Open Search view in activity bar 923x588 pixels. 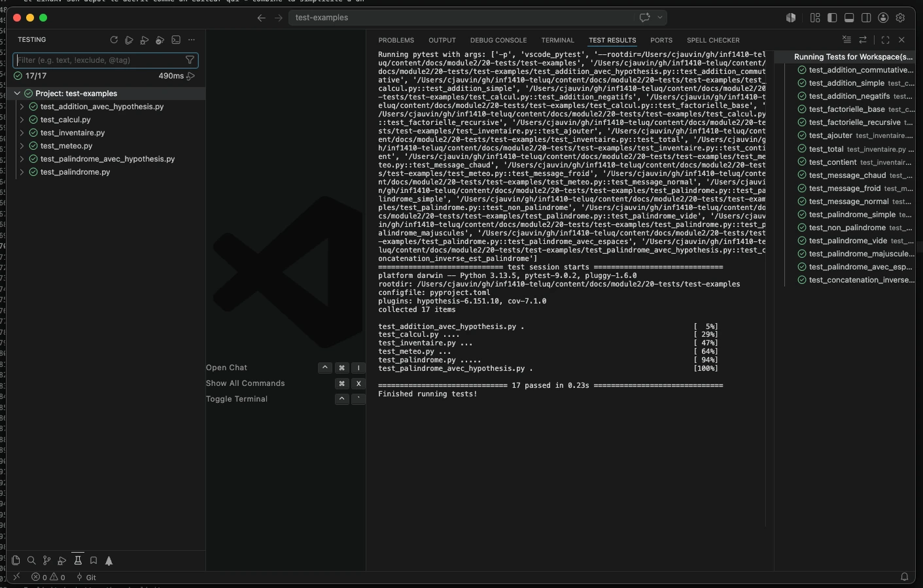pyautogui.click(x=31, y=561)
